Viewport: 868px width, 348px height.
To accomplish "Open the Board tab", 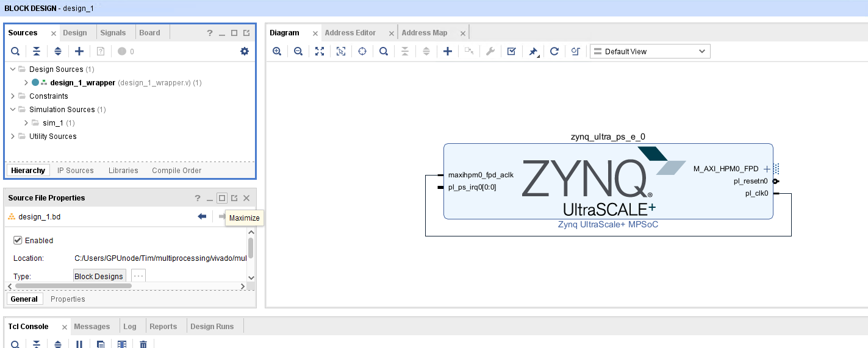I will pos(149,33).
